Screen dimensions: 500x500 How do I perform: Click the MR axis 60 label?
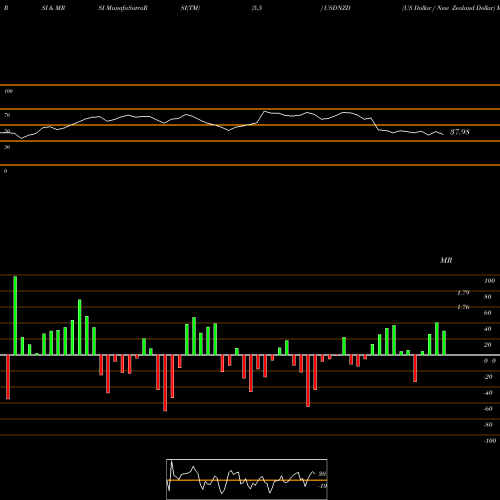(488, 313)
